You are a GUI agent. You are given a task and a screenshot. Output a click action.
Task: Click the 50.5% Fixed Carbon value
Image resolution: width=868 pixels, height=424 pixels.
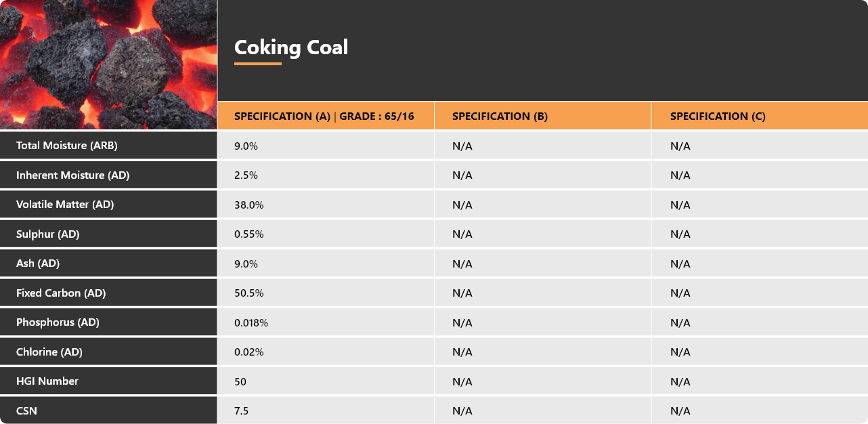(248, 293)
